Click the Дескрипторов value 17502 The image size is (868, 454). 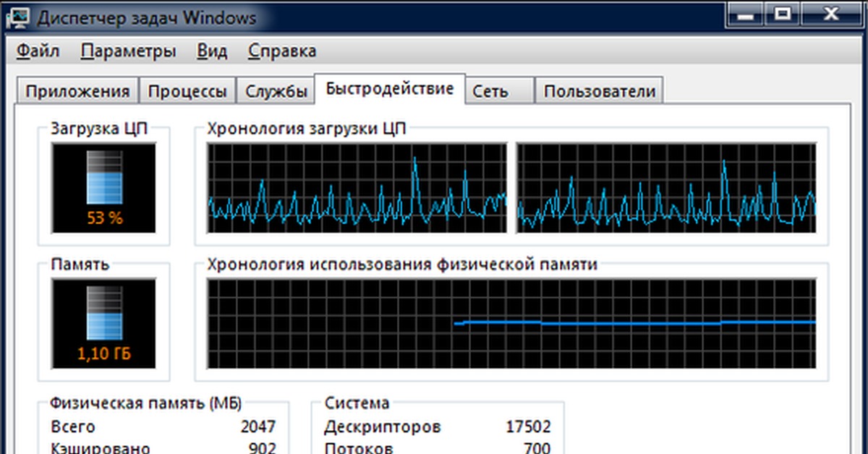point(528,427)
